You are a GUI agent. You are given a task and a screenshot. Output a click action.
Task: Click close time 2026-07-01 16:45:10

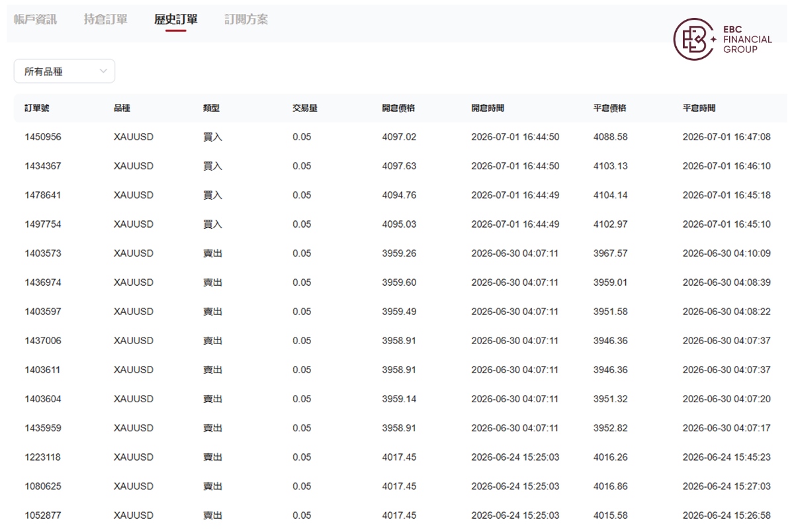pos(727,224)
